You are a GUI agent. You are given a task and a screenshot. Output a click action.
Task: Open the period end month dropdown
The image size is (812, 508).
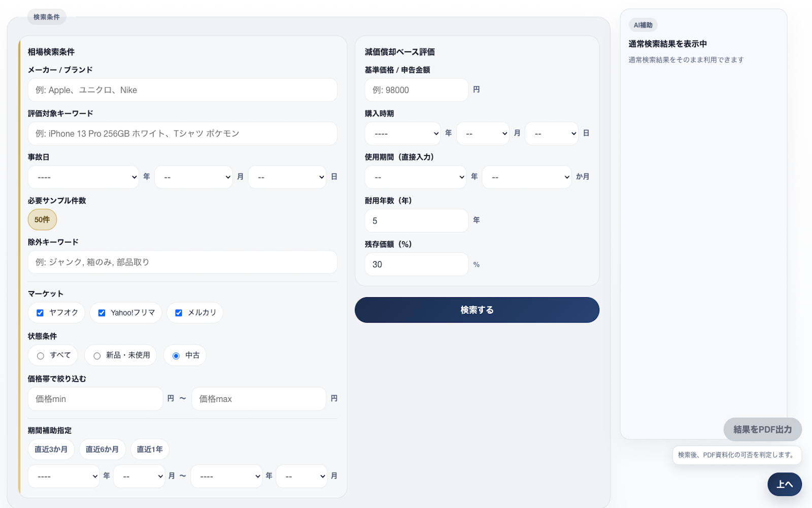[x=301, y=477]
